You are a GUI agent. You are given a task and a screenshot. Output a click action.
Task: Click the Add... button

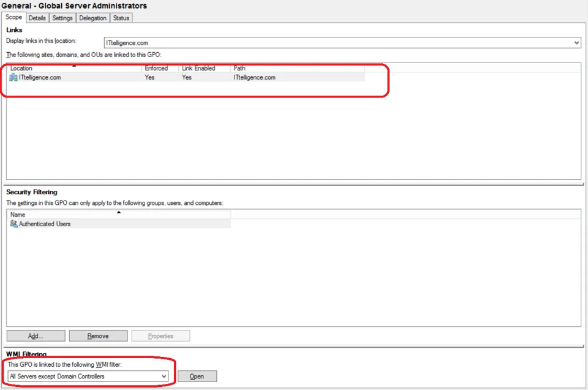(x=36, y=336)
